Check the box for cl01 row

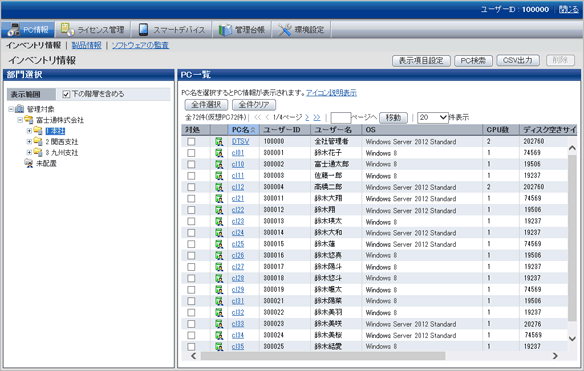191,153
